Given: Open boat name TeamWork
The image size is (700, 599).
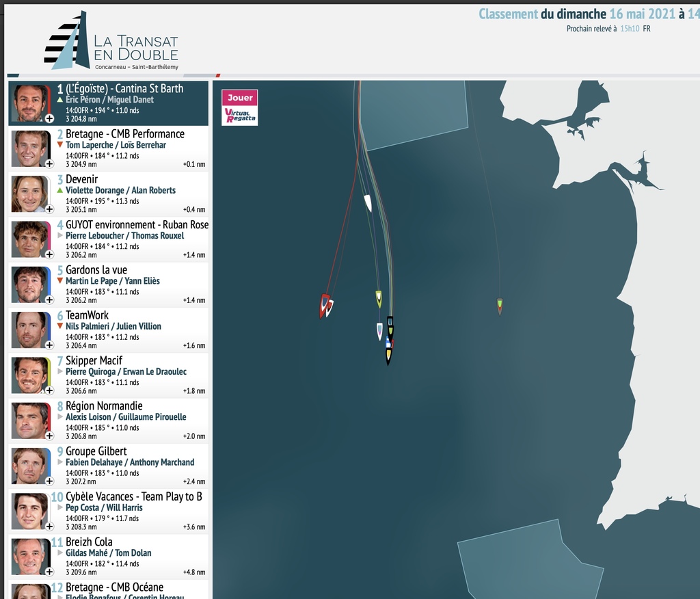Looking at the screenshot, I should (87, 315).
